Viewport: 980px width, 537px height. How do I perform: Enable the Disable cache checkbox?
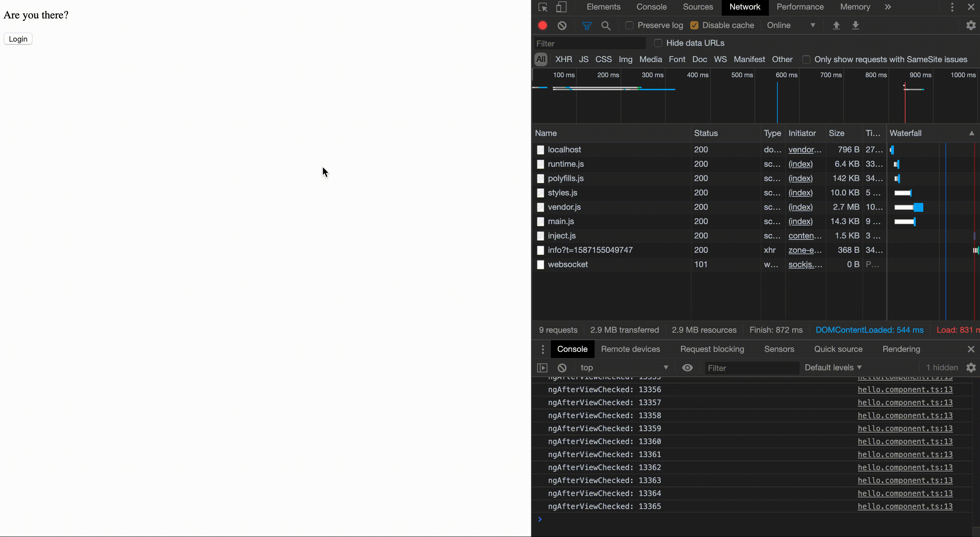694,25
